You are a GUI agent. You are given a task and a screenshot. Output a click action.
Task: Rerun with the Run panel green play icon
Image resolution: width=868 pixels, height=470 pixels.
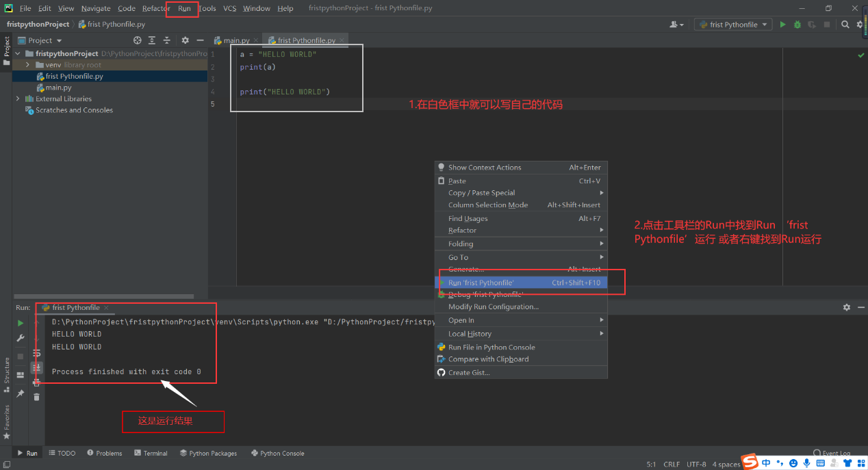pos(21,323)
